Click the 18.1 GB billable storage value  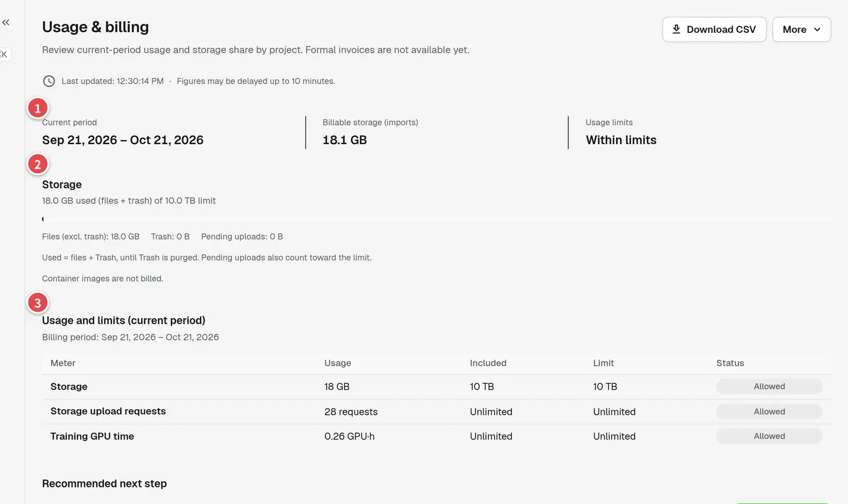(344, 140)
